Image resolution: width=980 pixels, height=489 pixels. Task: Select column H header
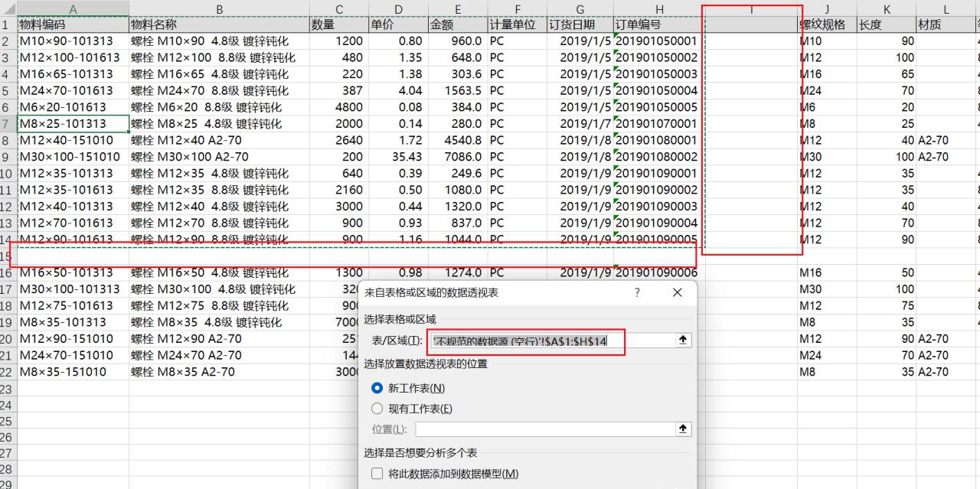[x=658, y=8]
